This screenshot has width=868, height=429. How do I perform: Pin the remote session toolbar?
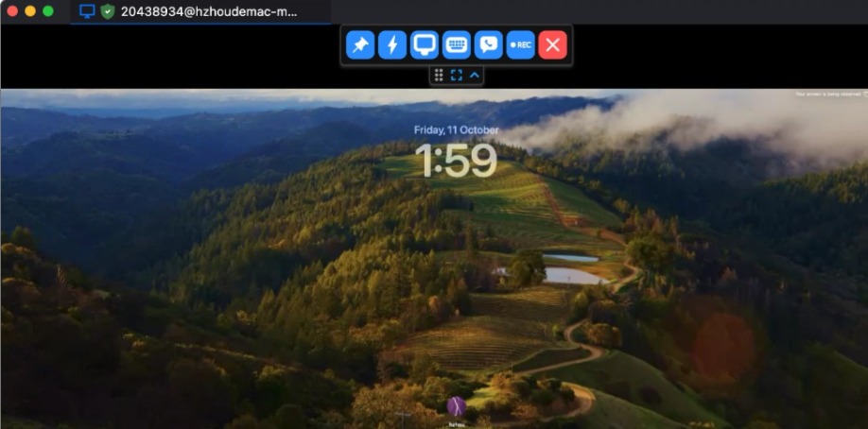coord(360,44)
